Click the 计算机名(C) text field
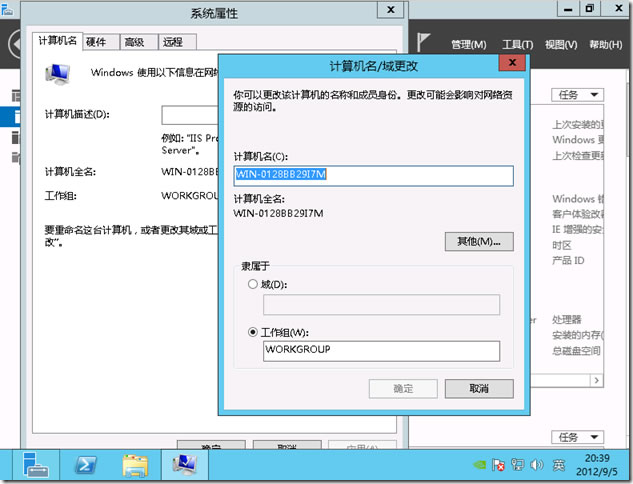 click(373, 175)
